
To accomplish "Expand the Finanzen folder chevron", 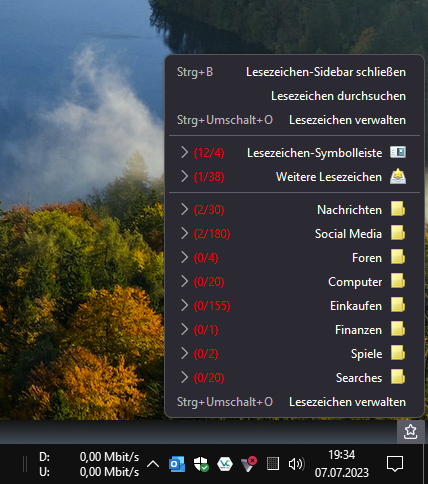I will click(184, 329).
